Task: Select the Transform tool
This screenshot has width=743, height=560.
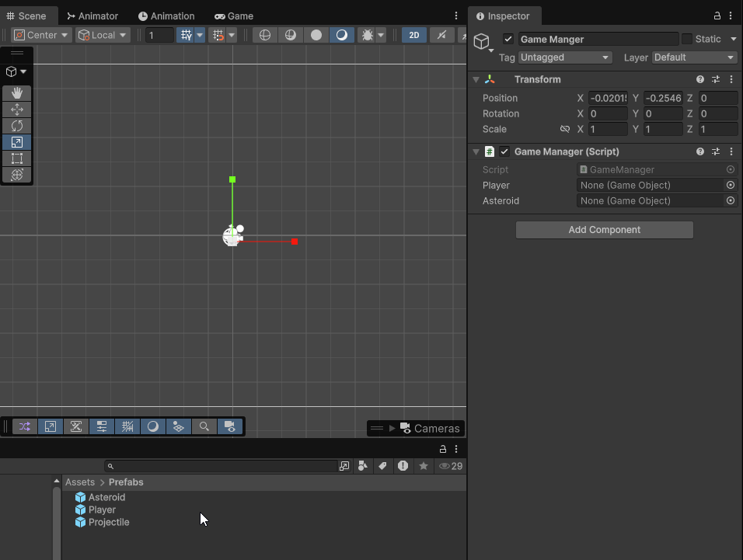Action: click(17, 175)
